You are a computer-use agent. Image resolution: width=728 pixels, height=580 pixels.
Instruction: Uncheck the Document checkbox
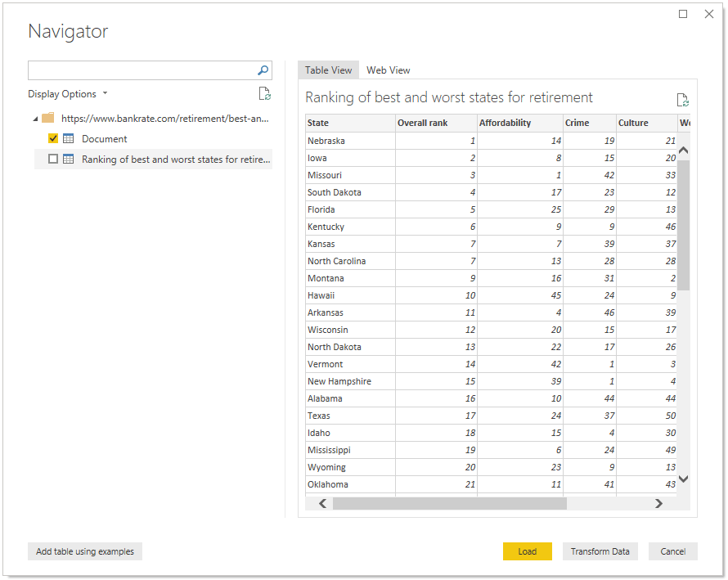53,138
